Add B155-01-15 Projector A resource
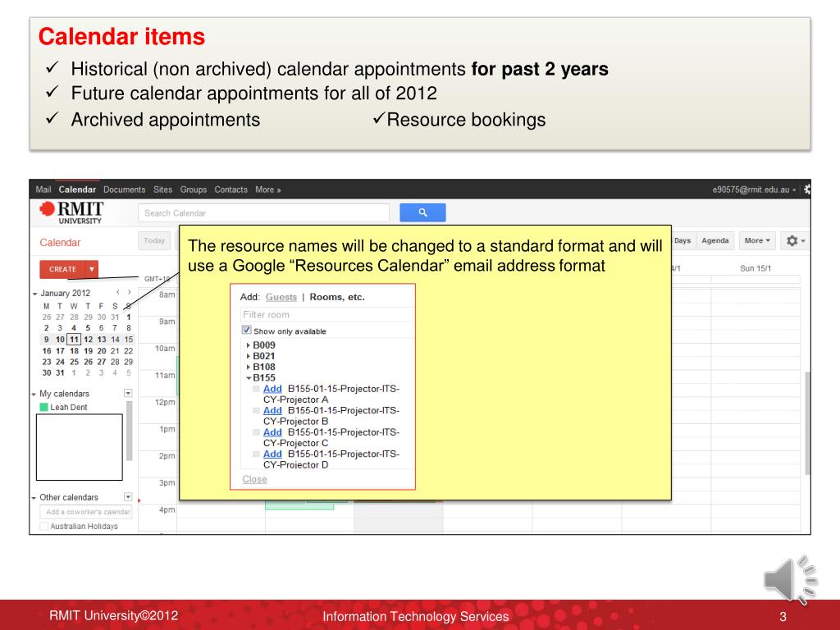 coord(272,389)
